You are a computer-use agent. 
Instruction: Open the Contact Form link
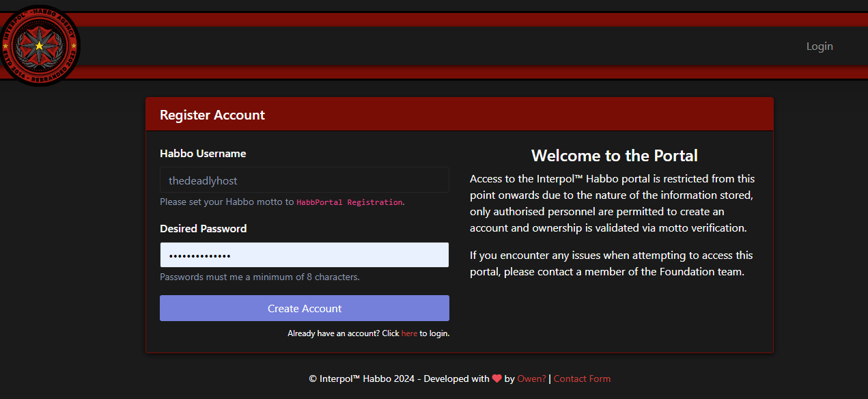(x=582, y=379)
